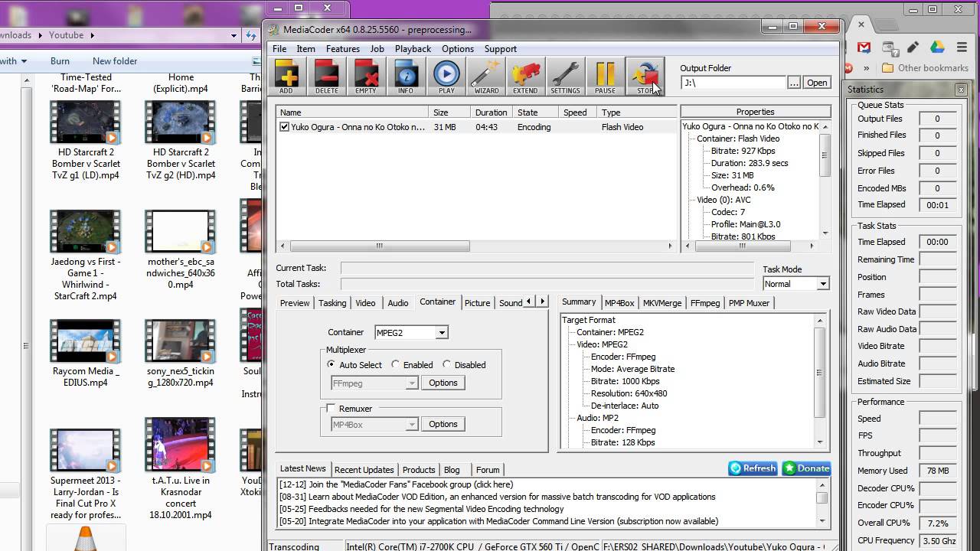Select the Disabled multiplexer option

coord(447,365)
